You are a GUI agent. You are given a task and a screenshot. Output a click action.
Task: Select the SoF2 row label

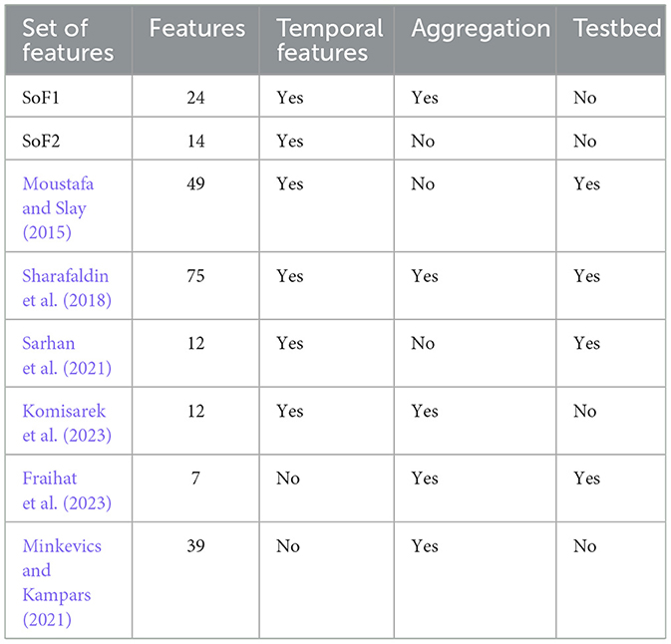[x=41, y=141]
